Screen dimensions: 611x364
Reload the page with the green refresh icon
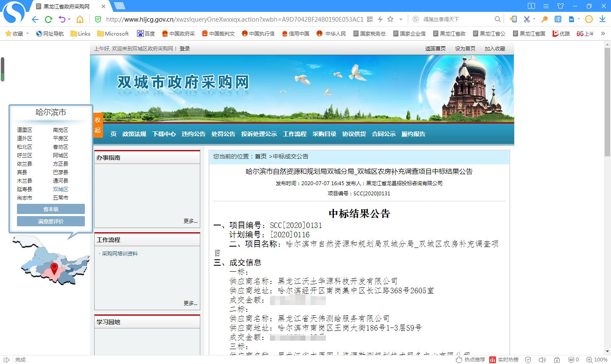[48, 19]
